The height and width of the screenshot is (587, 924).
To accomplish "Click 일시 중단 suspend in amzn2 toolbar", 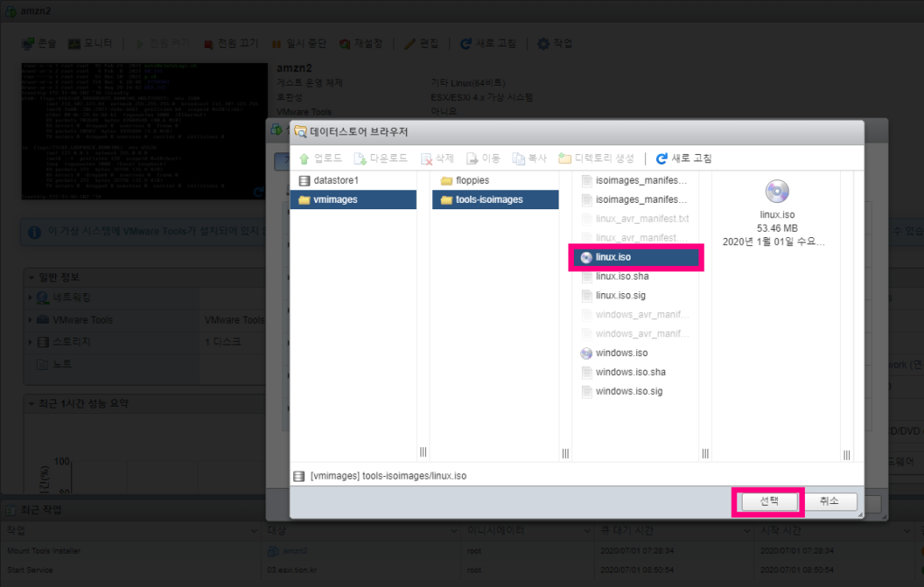I will [299, 43].
